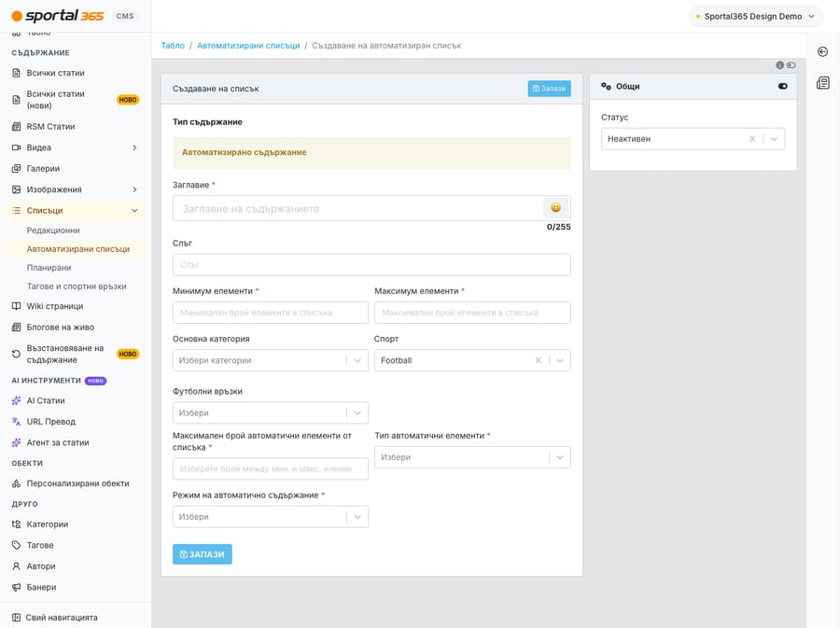Click the URL Превод translate icon
The height and width of the screenshot is (628, 840).
click(16, 422)
